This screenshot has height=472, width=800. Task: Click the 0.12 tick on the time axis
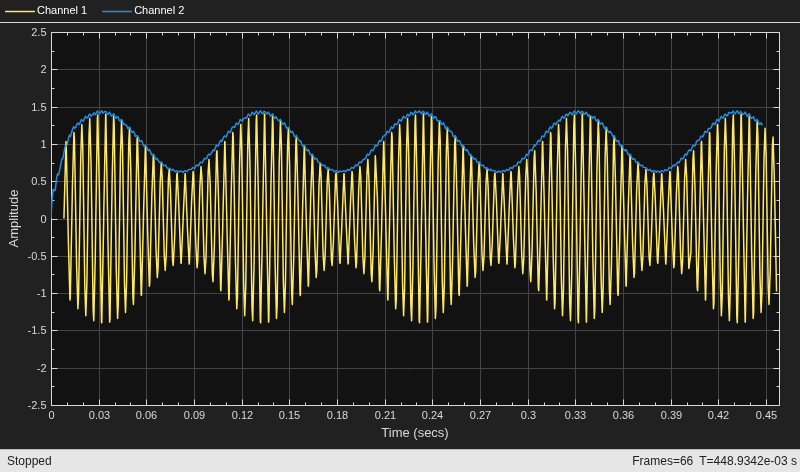[242, 415]
